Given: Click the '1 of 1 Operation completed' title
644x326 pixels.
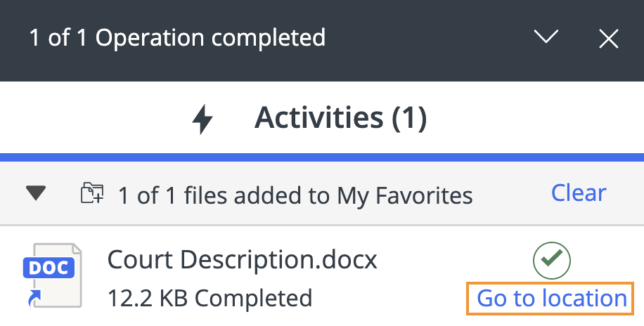Looking at the screenshot, I should tap(177, 37).
